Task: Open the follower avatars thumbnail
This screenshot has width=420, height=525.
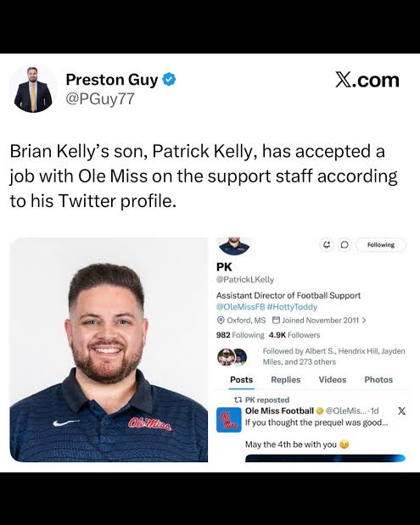Action: [232, 357]
